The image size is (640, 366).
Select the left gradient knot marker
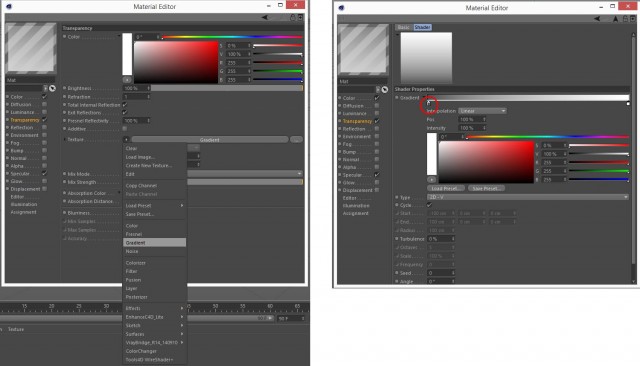(429, 103)
